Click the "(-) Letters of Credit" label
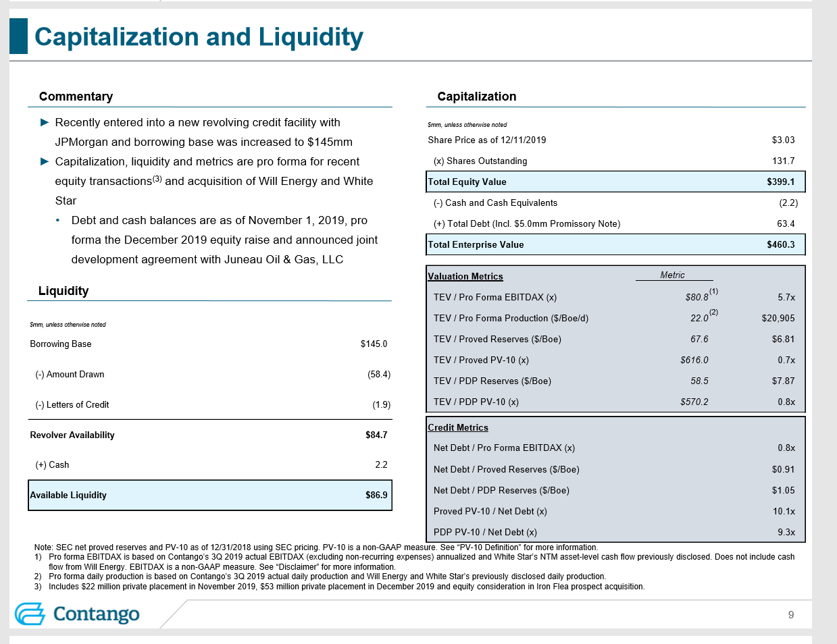The height and width of the screenshot is (644, 837). (72, 404)
